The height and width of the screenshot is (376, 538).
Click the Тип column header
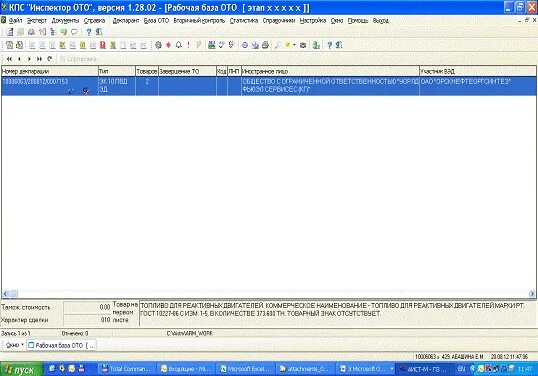[x=117, y=71]
